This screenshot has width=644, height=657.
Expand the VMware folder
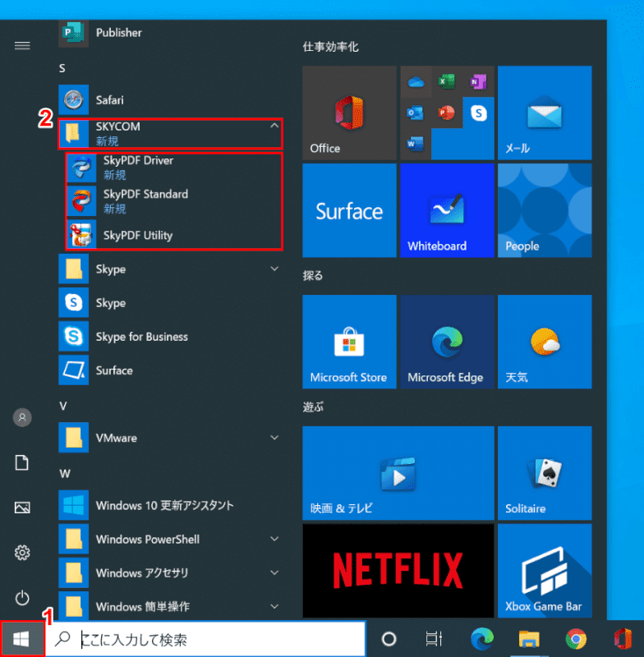[x=274, y=438]
